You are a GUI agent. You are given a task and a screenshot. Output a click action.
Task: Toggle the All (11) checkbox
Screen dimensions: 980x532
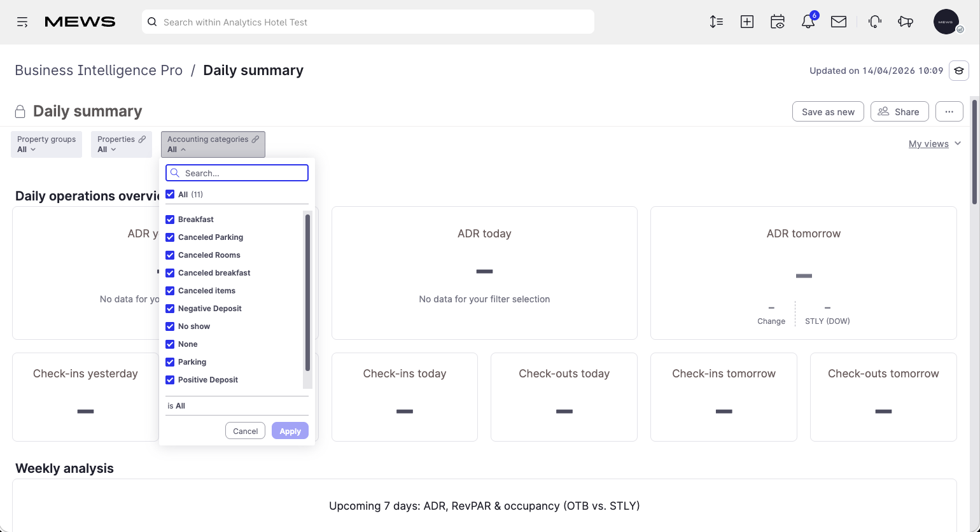coord(170,194)
